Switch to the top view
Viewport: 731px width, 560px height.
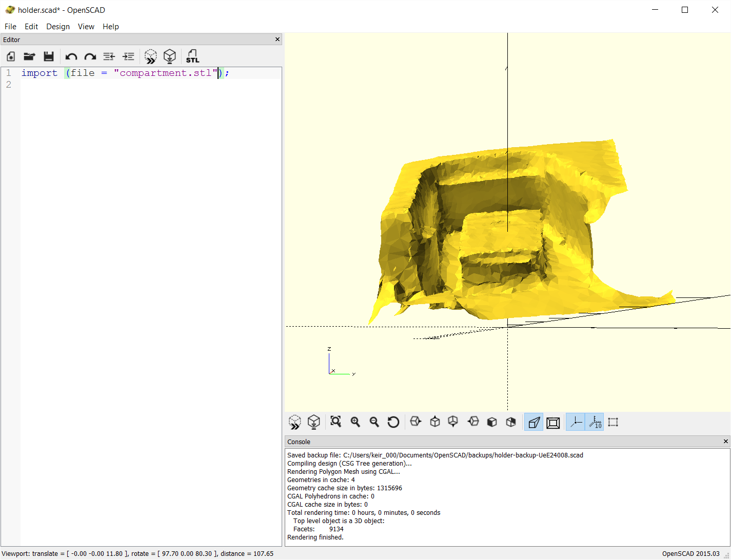coord(435,422)
